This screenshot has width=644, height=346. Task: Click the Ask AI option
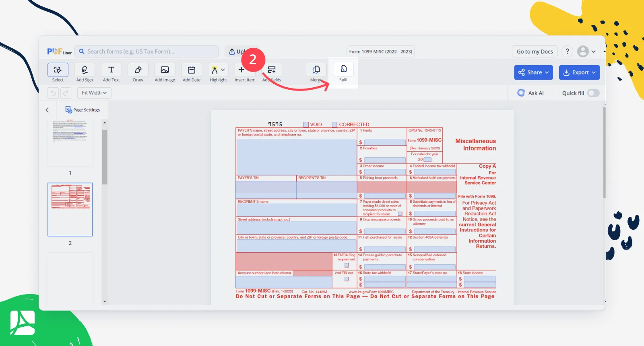tap(530, 93)
